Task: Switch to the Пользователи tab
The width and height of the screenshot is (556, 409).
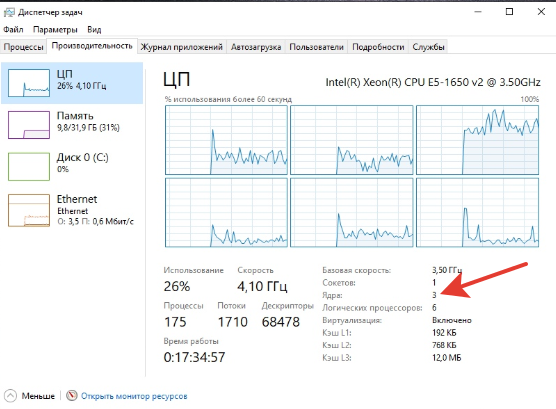Action: click(x=316, y=47)
